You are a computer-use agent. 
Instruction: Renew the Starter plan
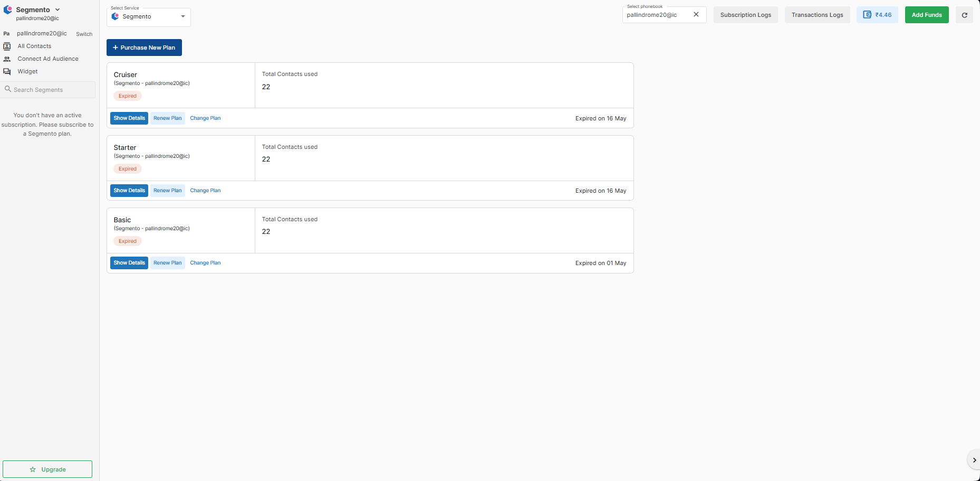point(168,191)
